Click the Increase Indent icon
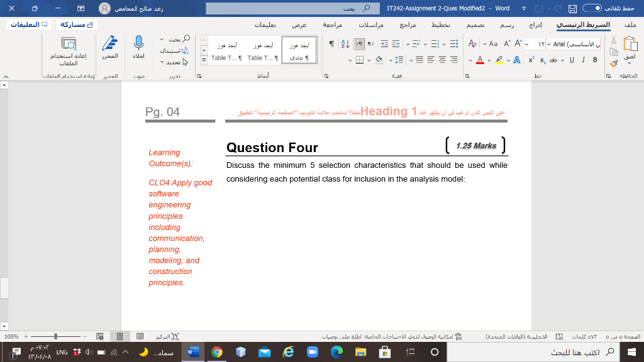Screen dimensions: 644x362 [x=384, y=43]
